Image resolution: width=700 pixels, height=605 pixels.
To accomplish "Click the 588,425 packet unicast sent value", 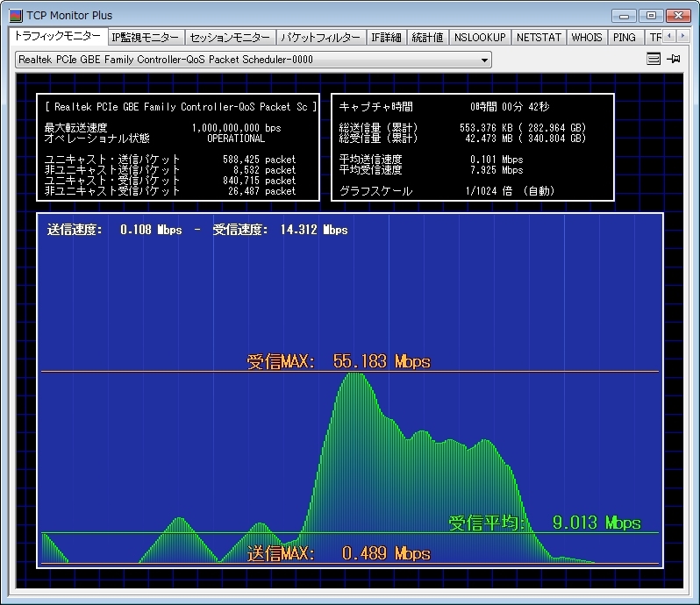I will pos(259,160).
